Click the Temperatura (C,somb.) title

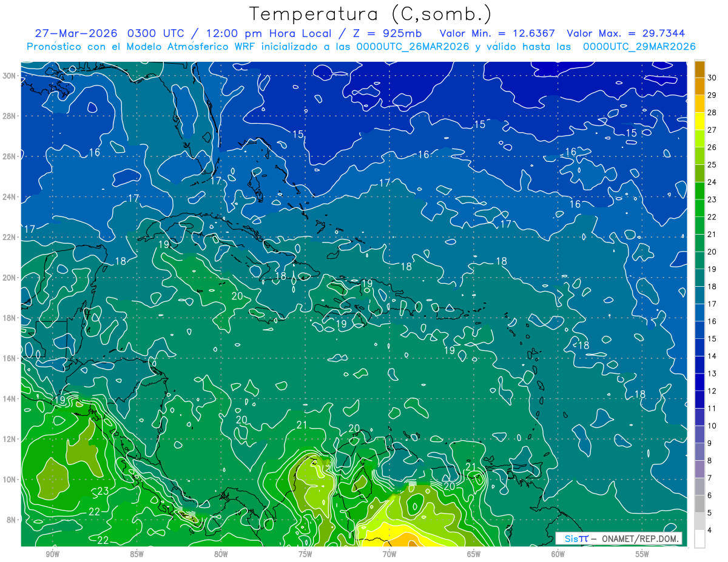(x=370, y=13)
